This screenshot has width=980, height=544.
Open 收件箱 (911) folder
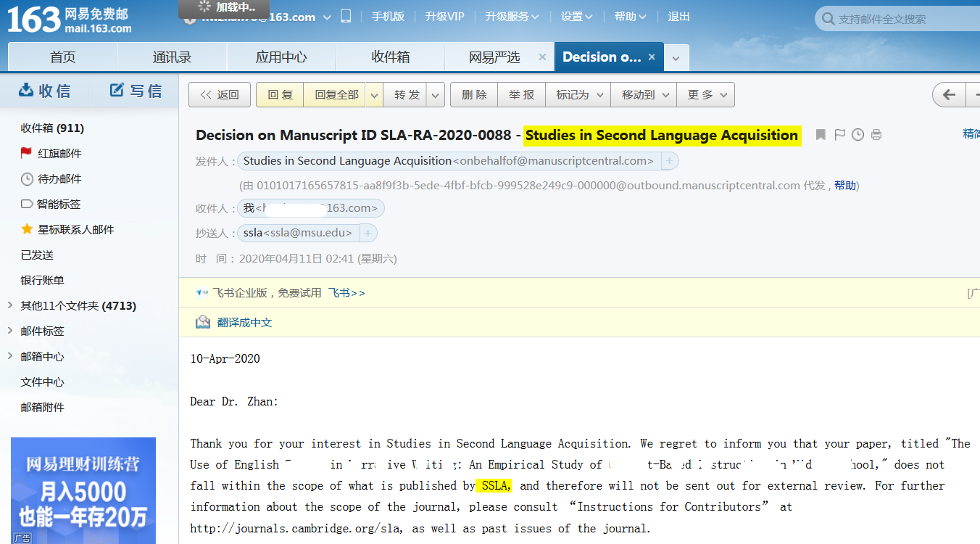(x=52, y=128)
